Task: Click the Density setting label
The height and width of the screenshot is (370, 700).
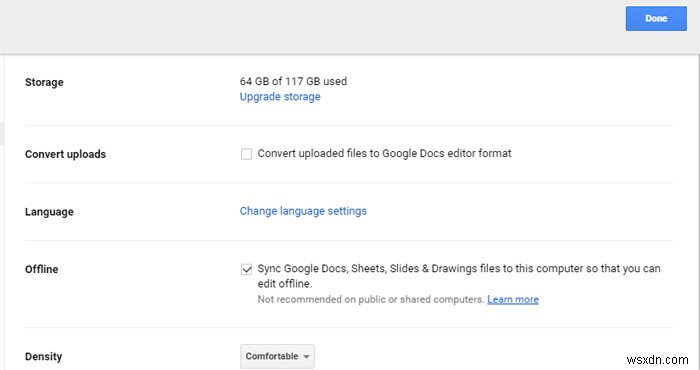Action: 43,357
